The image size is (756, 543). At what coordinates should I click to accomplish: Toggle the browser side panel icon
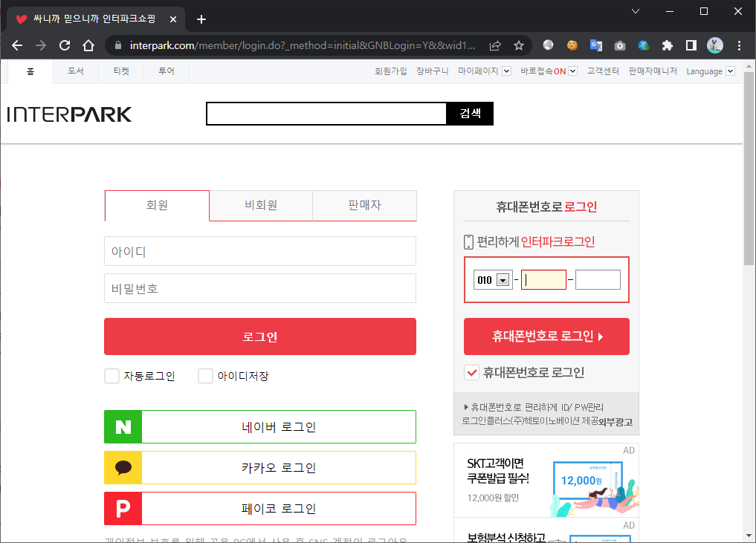(691, 45)
